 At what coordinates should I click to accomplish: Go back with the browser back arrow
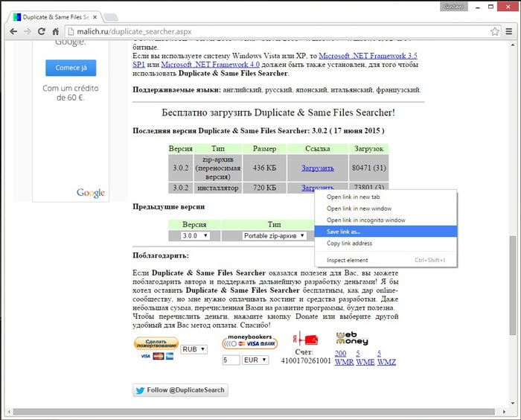pyautogui.click(x=13, y=31)
